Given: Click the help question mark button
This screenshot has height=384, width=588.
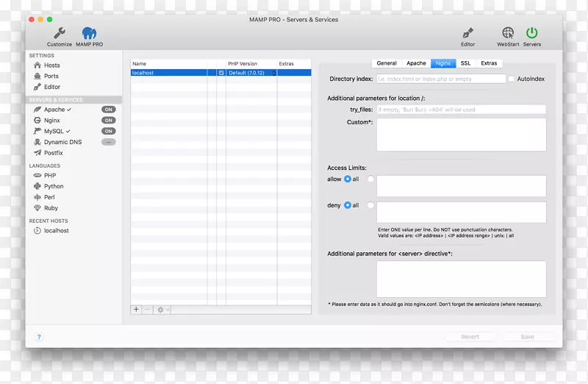Looking at the screenshot, I should coord(39,337).
